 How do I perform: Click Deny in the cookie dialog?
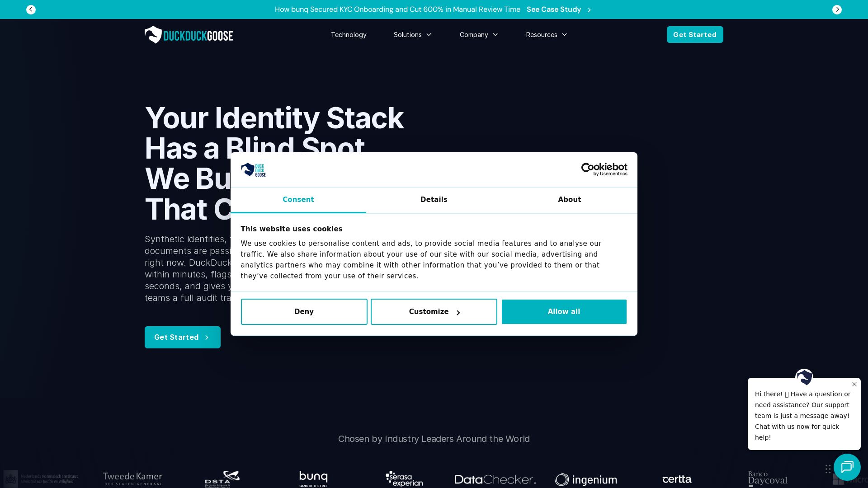coord(304,312)
